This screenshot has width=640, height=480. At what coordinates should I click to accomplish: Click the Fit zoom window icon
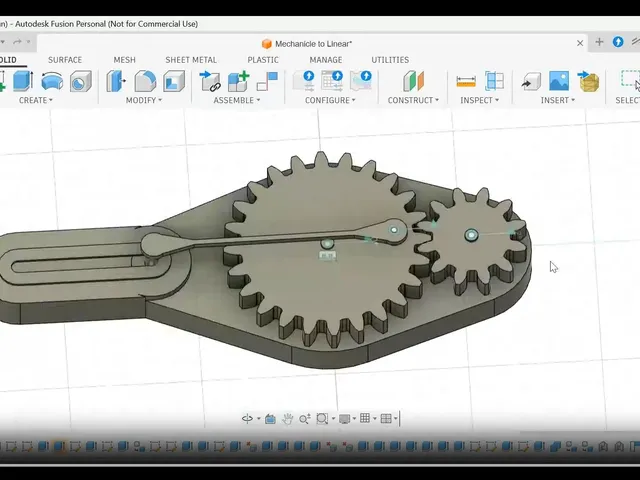point(322,418)
